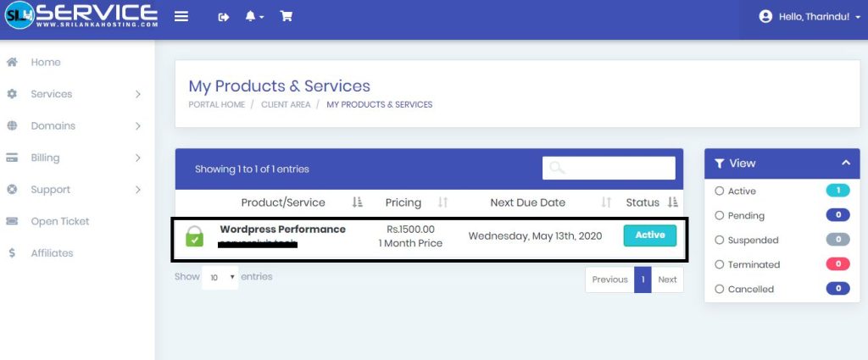Click the Open Ticket sidebar icon
The height and width of the screenshot is (360, 868).
(x=12, y=221)
